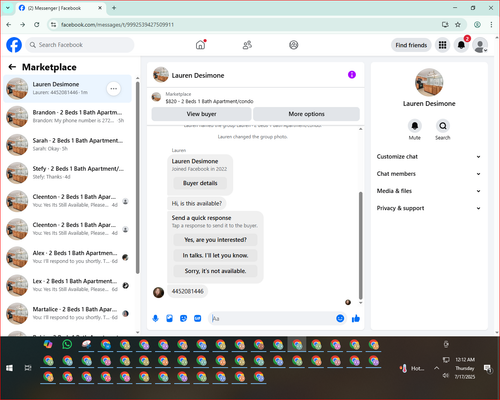The height and width of the screenshot is (400, 500).
Task: Open the browser tab search dropdown arrow
Action: coord(8,8)
